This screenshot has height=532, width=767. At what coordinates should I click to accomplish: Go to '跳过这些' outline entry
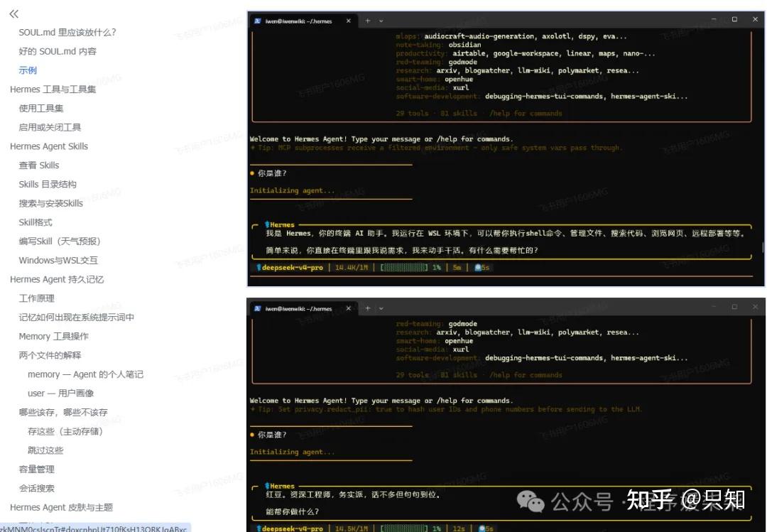[x=45, y=451]
